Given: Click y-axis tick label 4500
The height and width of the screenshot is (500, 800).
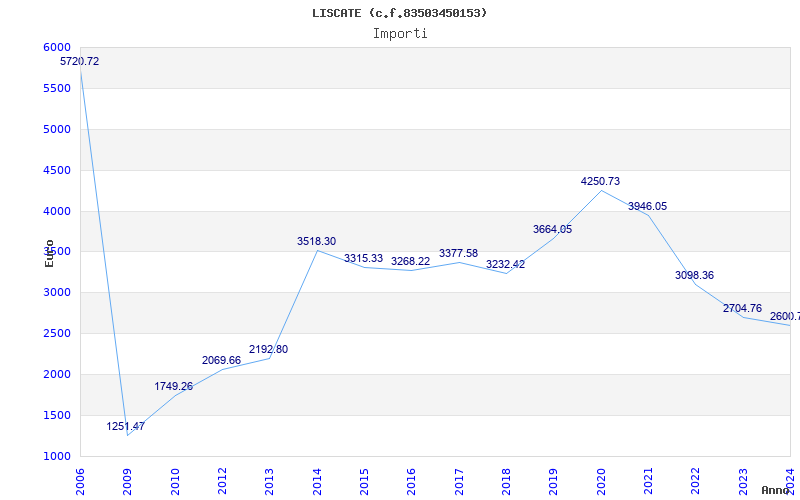Looking at the screenshot, I should tap(57, 170).
